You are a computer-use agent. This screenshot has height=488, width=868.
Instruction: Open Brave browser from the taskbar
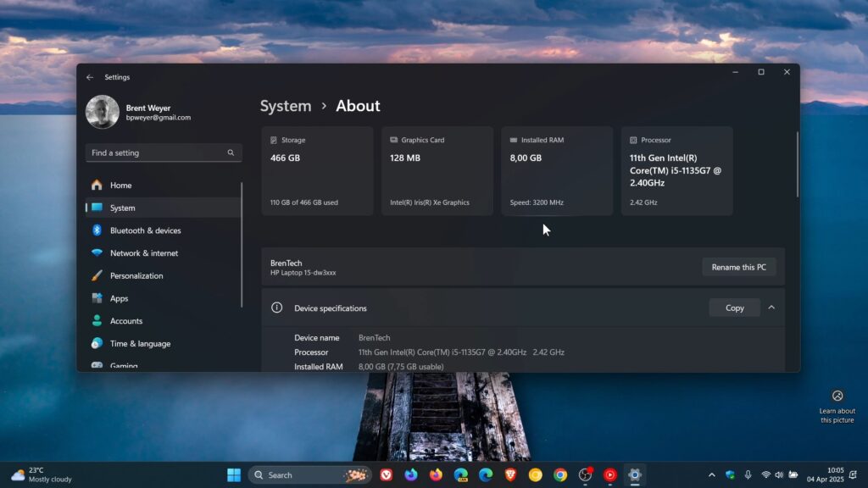(x=510, y=474)
